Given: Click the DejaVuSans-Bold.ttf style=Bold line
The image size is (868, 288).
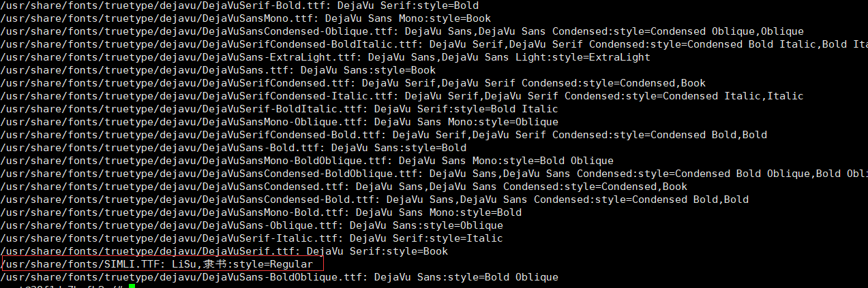Looking at the screenshot, I should [x=233, y=148].
